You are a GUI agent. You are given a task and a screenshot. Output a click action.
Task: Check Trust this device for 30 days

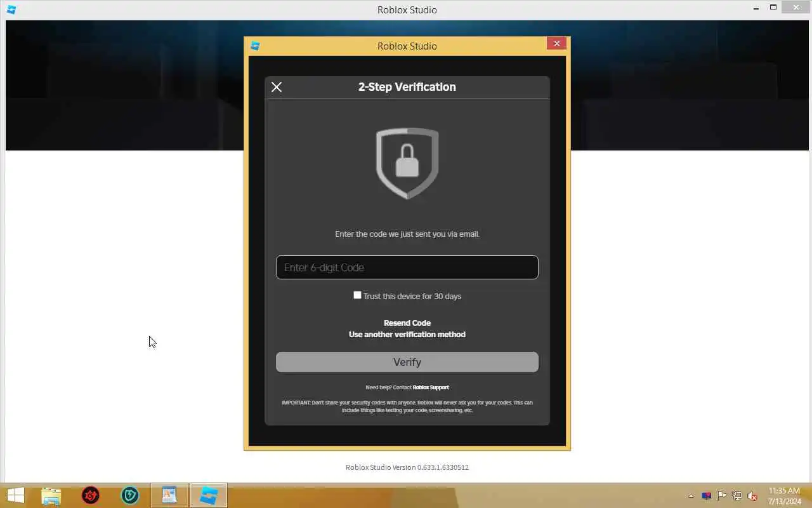click(357, 295)
